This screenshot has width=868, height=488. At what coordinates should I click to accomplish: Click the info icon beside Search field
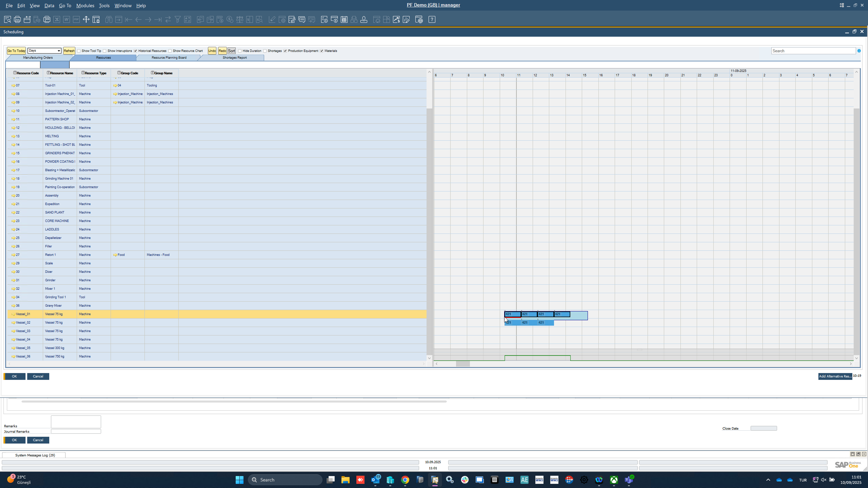(859, 51)
